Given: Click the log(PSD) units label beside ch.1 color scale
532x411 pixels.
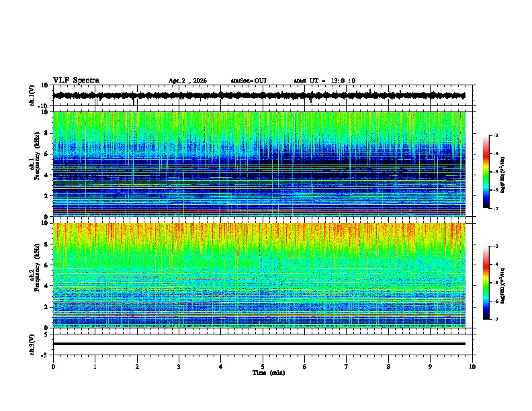Looking at the screenshot, I should 502,175.
